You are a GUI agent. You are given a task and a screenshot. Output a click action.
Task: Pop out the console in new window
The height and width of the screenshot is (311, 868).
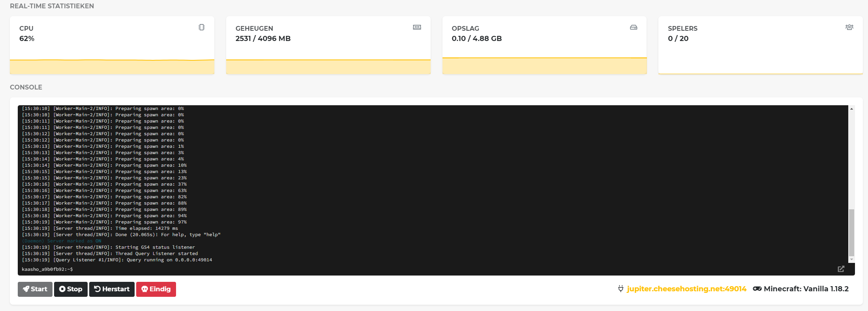841,269
